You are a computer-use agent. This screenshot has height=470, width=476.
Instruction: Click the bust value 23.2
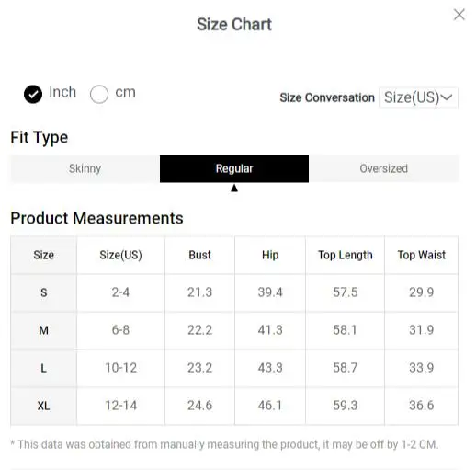tap(199, 368)
